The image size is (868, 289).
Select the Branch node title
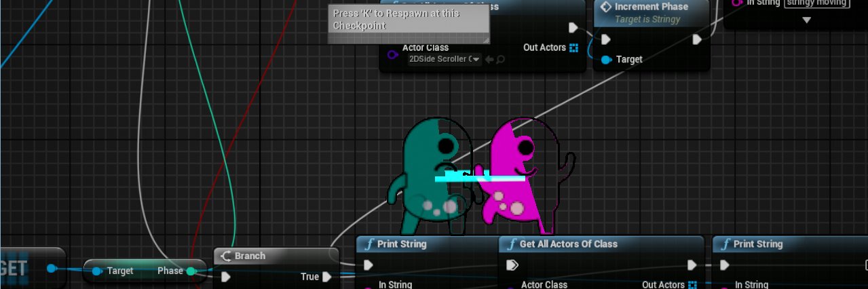tap(250, 256)
